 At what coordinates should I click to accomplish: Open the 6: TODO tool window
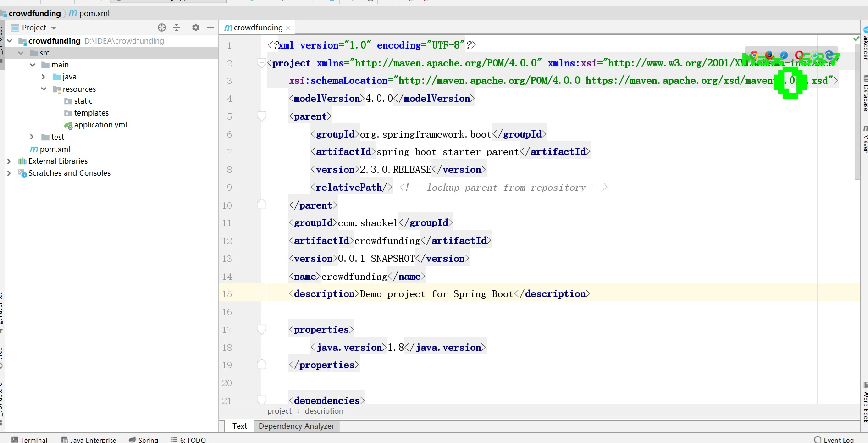(188, 439)
